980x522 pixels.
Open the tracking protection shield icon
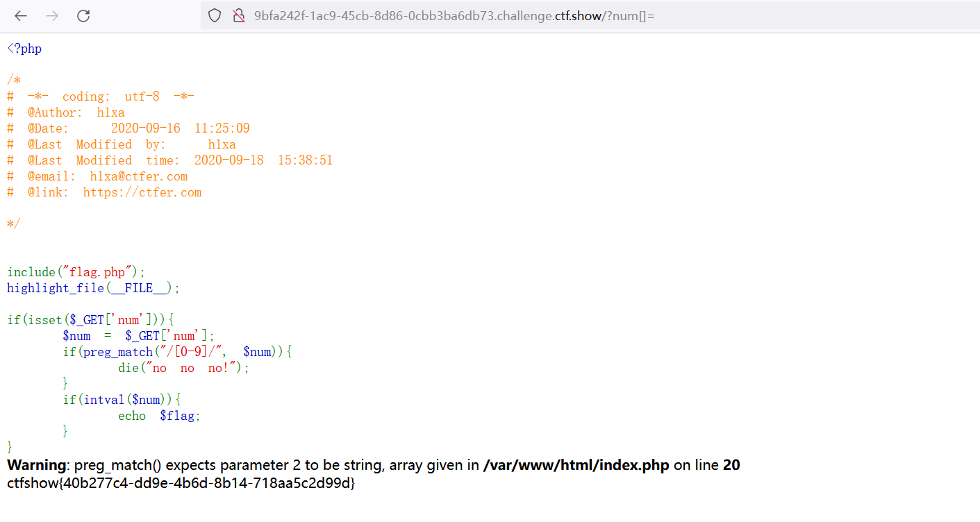[215, 16]
